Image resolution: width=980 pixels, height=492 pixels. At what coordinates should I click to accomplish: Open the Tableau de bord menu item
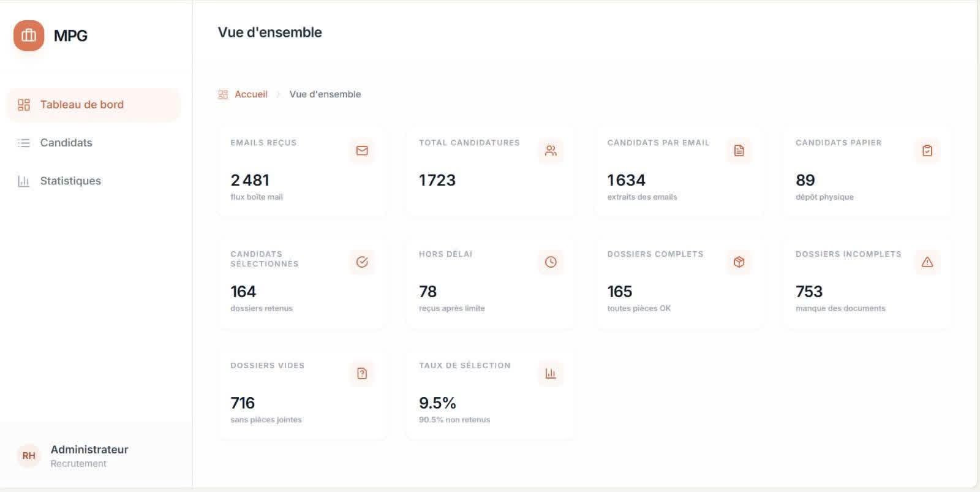click(x=81, y=105)
